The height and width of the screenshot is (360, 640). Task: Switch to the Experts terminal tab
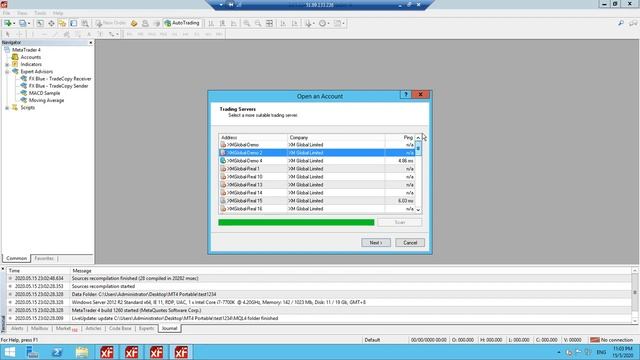(x=147, y=329)
